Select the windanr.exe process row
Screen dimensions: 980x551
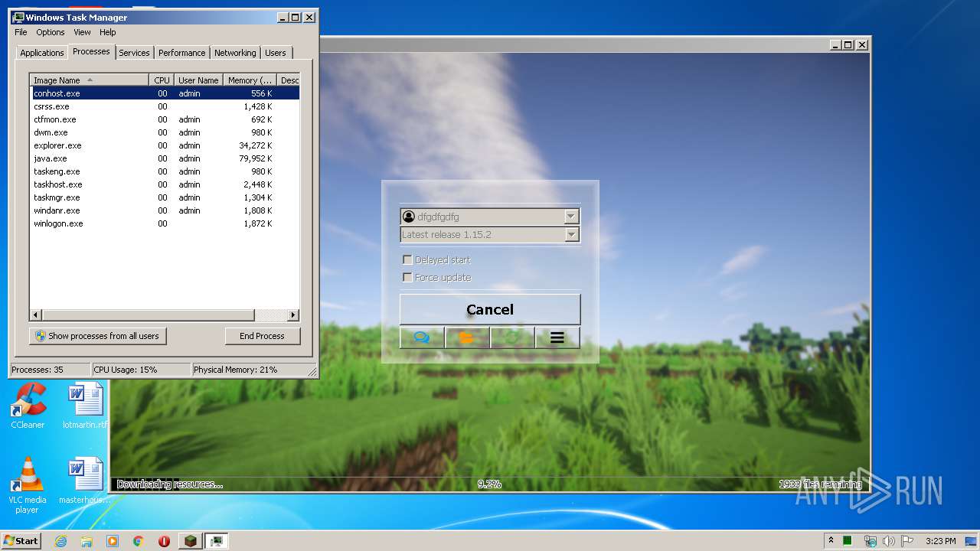click(165, 210)
